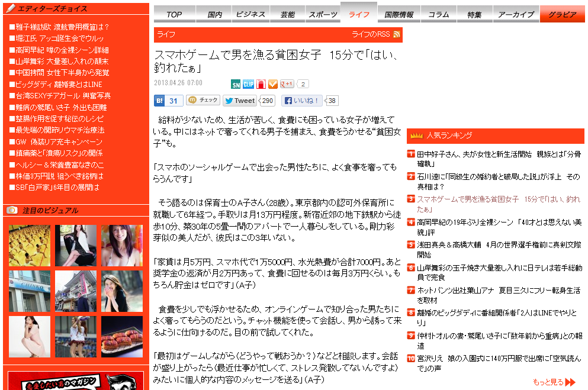The image size is (588, 390).
Task: Open ranking 4 高岡早紀 article
Action: pyautogui.click(x=499, y=227)
